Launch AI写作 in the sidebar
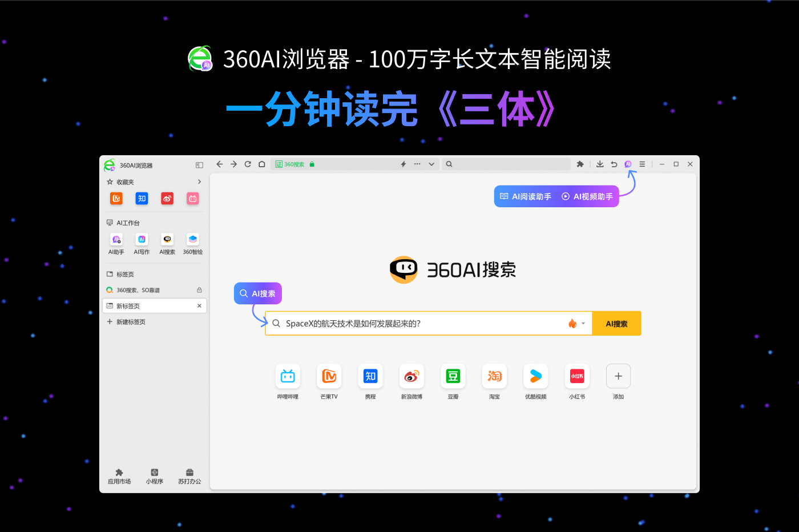This screenshot has height=532, width=799. (142, 239)
